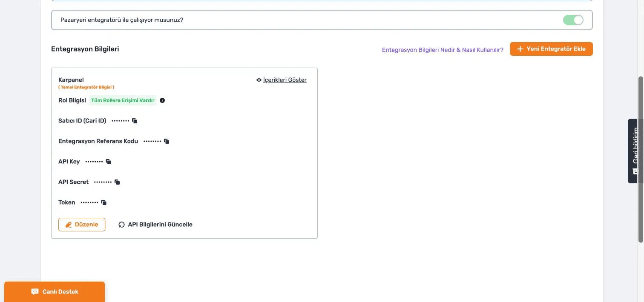Open the Entegrasyon Bilgileri Nedir & Nasıl Kullanılır link
Image resolution: width=644 pixels, height=302 pixels.
click(x=443, y=50)
